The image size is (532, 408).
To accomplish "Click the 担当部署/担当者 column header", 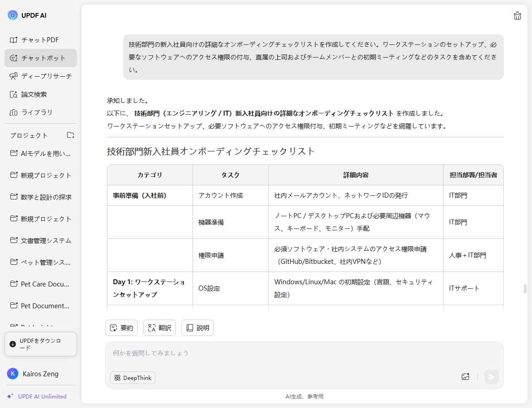I will tap(473, 175).
